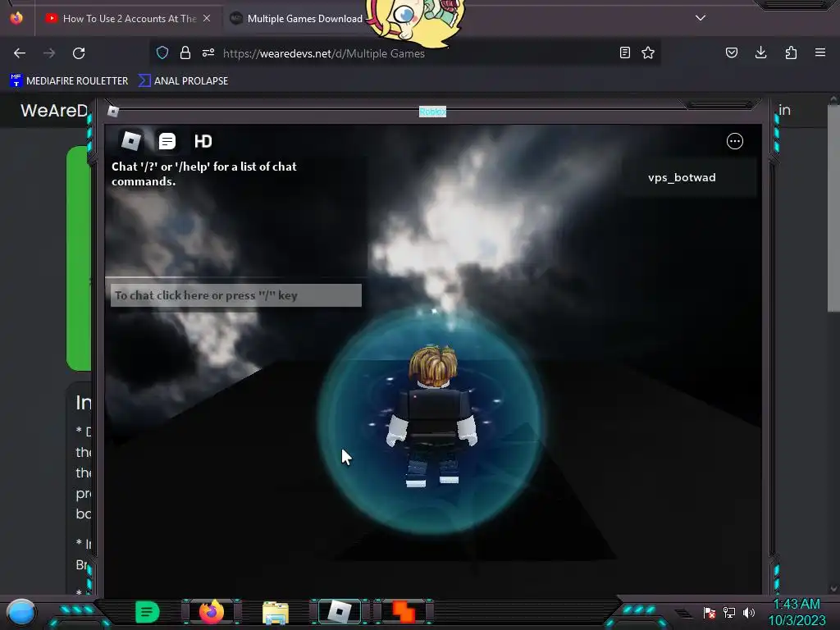Click the WeAreDevs site logo
840x630 pixels.
(54, 111)
